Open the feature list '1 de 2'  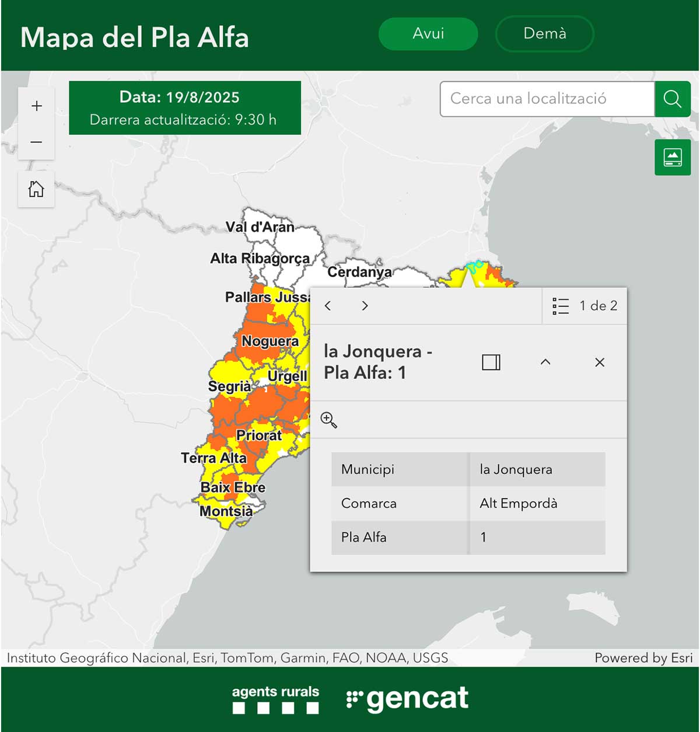584,306
